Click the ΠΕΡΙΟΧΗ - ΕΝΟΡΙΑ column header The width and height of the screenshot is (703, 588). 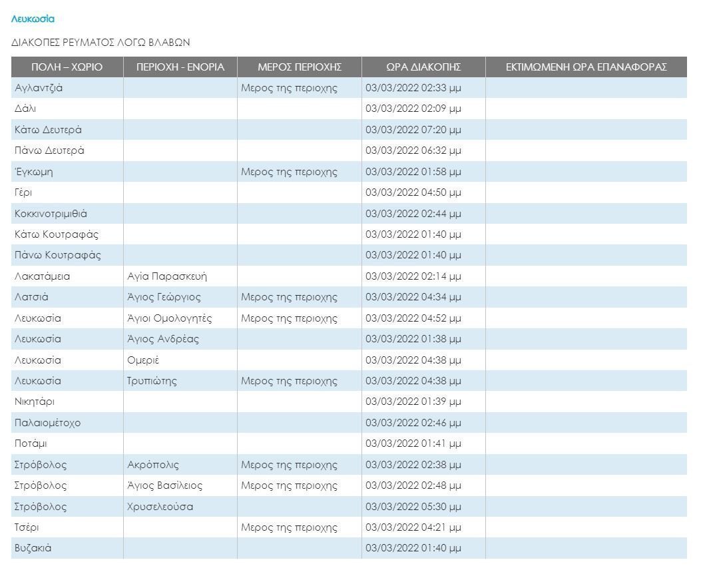(x=180, y=67)
